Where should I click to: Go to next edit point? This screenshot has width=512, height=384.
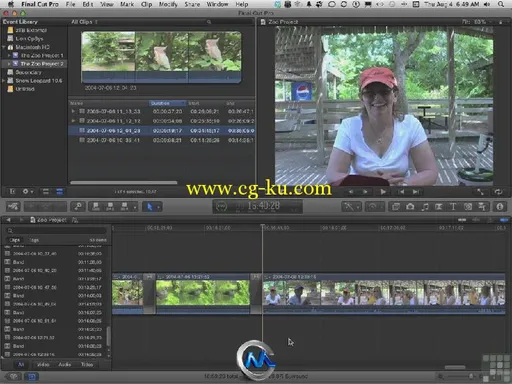(416, 192)
